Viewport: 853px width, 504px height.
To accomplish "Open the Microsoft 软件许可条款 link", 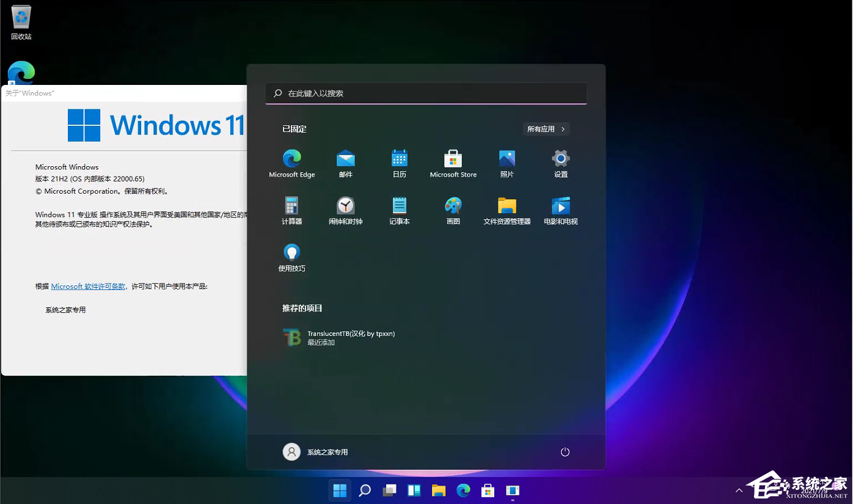I will 87,286.
